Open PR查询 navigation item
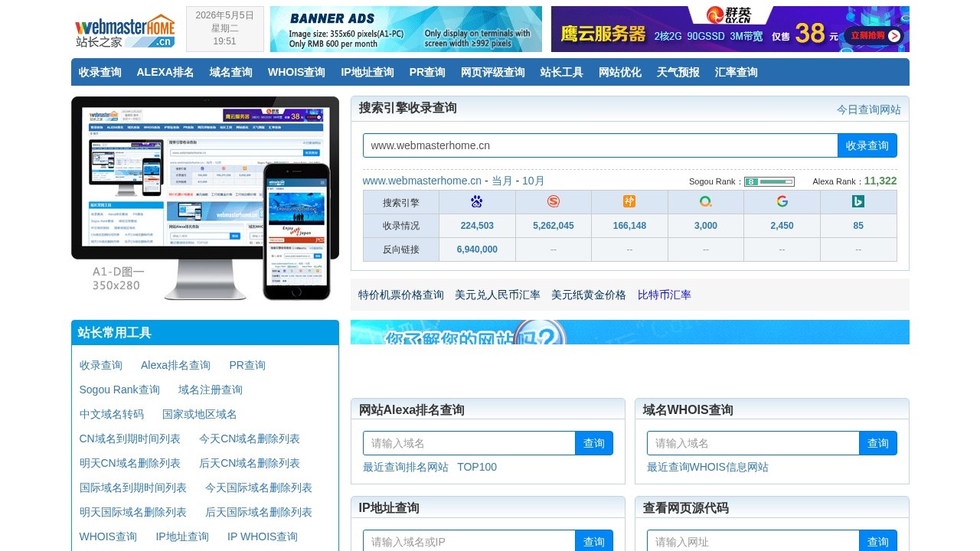This screenshot has width=980, height=551. point(427,72)
